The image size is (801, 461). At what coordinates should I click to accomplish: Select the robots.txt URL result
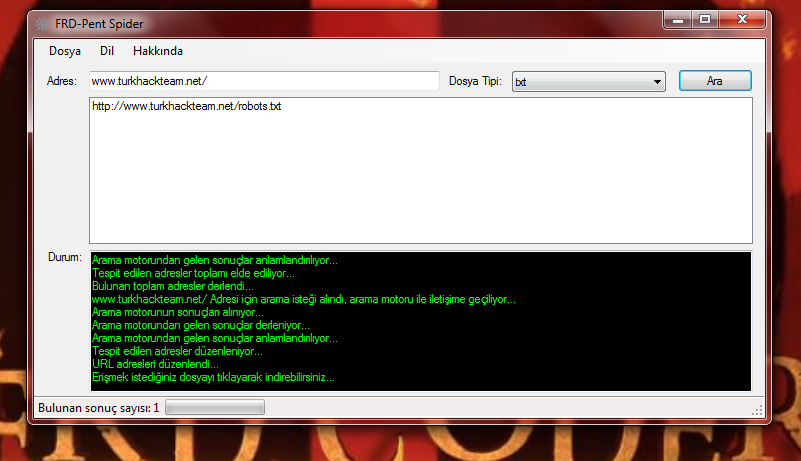(186, 106)
